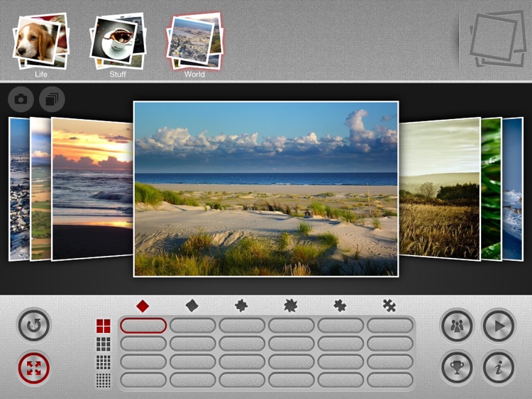
Task: Open the stacked photos library icon
Action: click(52, 99)
